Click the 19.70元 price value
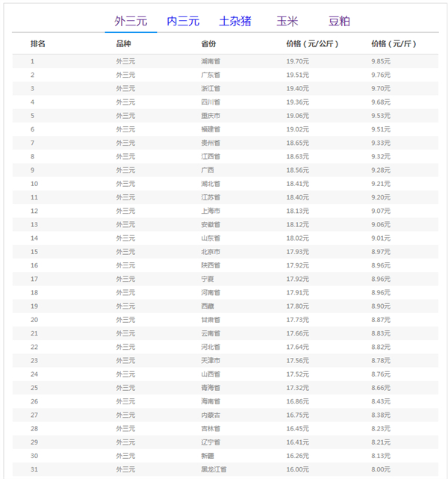Image resolution: width=448 pixels, height=479 pixels. pyautogui.click(x=298, y=61)
